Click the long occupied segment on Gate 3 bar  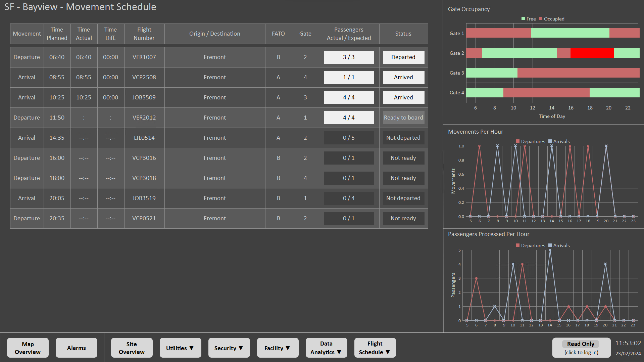pos(579,73)
